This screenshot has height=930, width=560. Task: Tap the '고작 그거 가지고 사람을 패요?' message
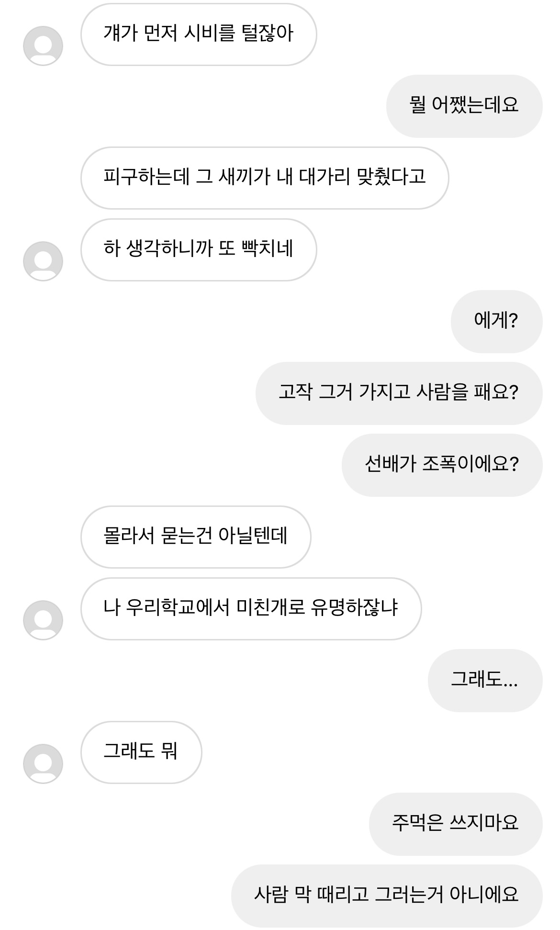(399, 393)
